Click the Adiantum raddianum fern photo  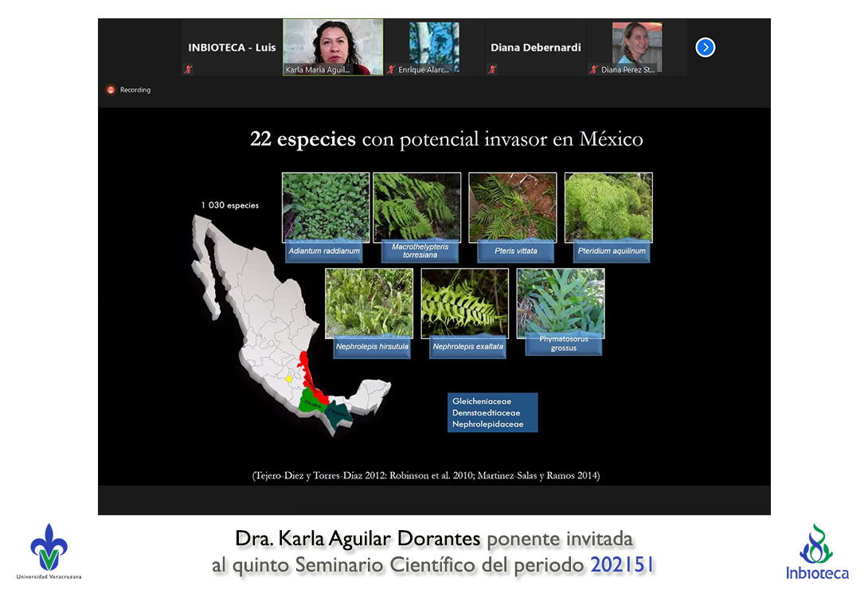point(326,207)
